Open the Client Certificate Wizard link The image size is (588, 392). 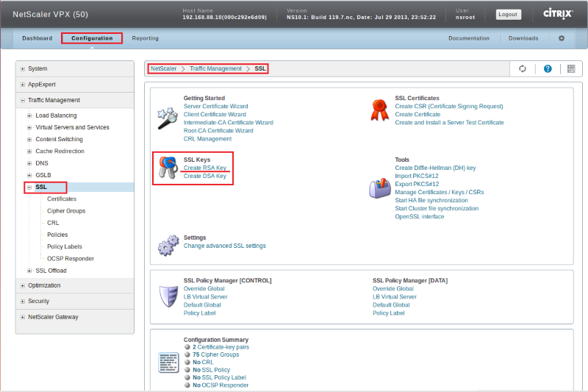[215, 115]
